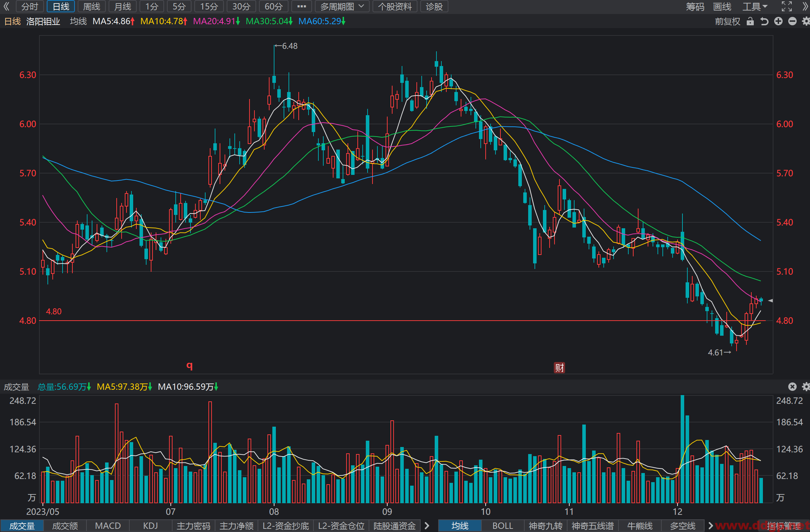Click the red 财 marker on chart
Screen dimensions: 810x532
pos(559,368)
